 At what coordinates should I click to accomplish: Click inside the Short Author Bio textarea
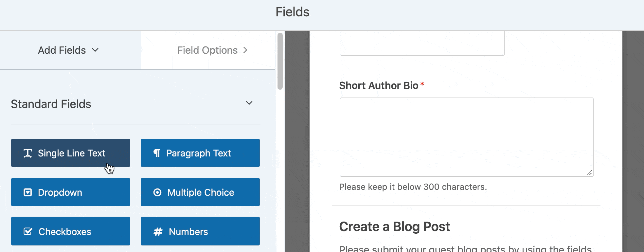pos(466,137)
